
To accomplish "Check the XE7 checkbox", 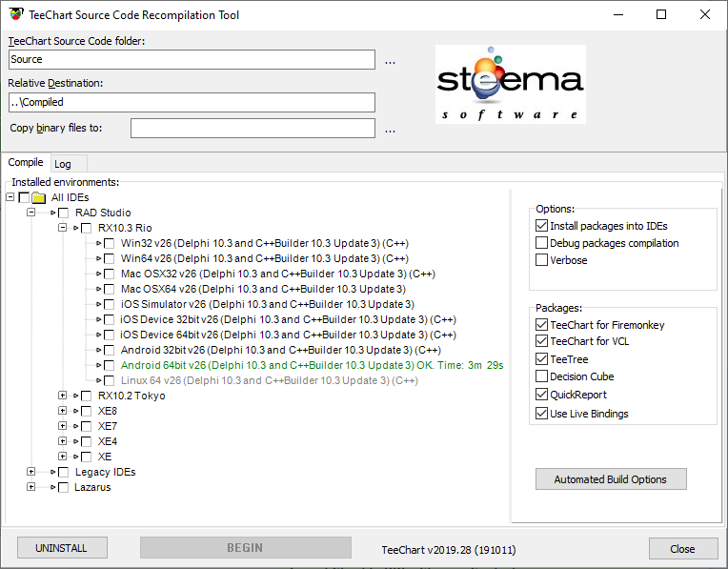I will coord(87,426).
